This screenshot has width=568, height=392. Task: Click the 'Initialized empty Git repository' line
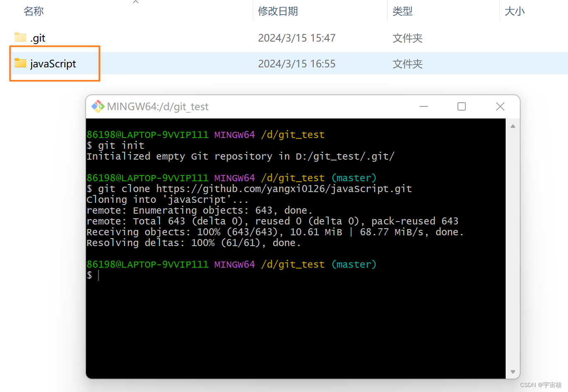click(x=241, y=156)
